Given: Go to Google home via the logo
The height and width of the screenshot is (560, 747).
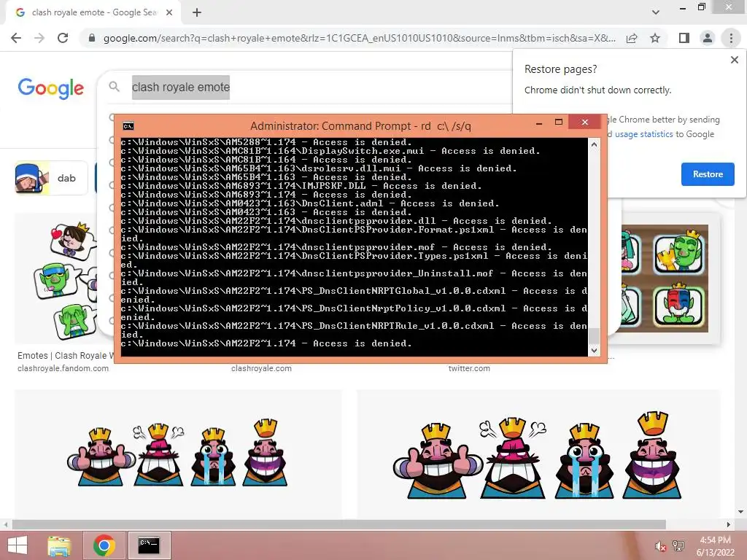Looking at the screenshot, I should click(x=51, y=88).
